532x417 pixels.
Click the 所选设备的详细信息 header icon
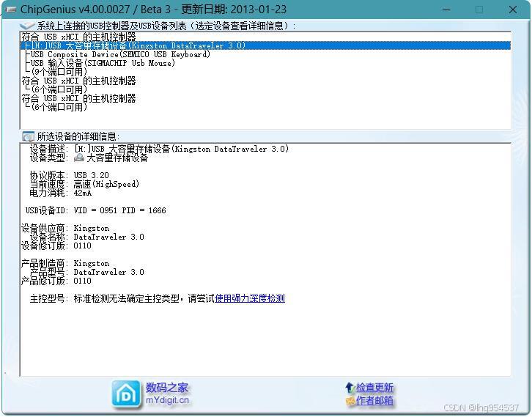coord(28,136)
